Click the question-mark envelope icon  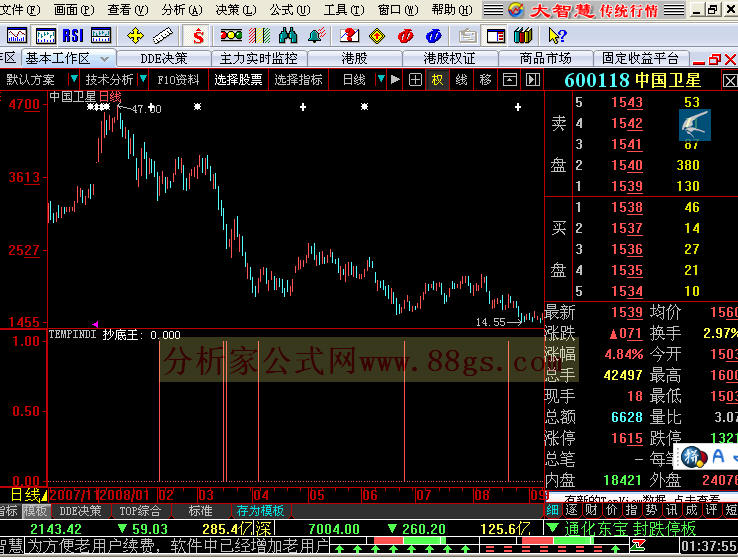tap(349, 36)
